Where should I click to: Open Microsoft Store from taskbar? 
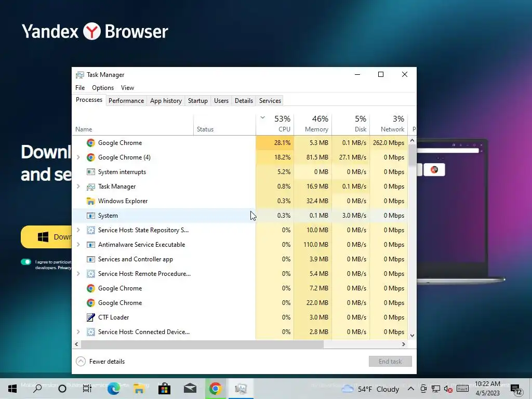[x=164, y=389]
